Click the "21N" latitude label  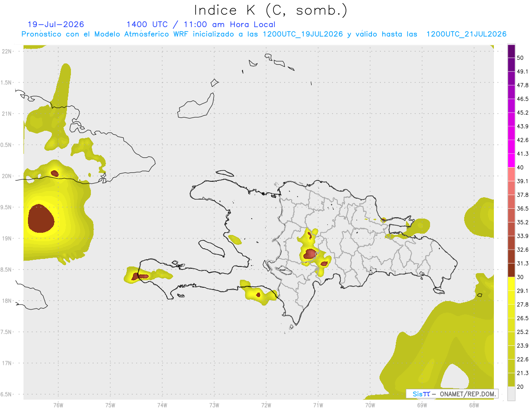pos(7,114)
